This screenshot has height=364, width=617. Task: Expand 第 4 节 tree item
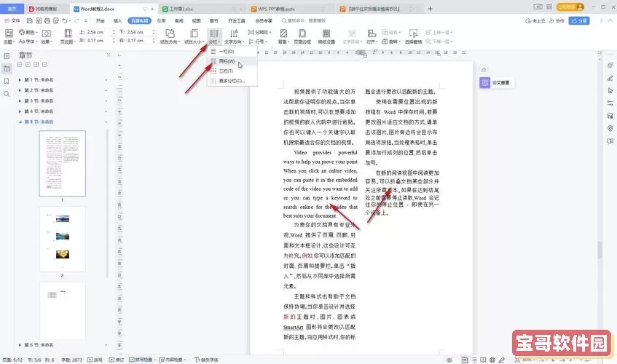pos(20,111)
